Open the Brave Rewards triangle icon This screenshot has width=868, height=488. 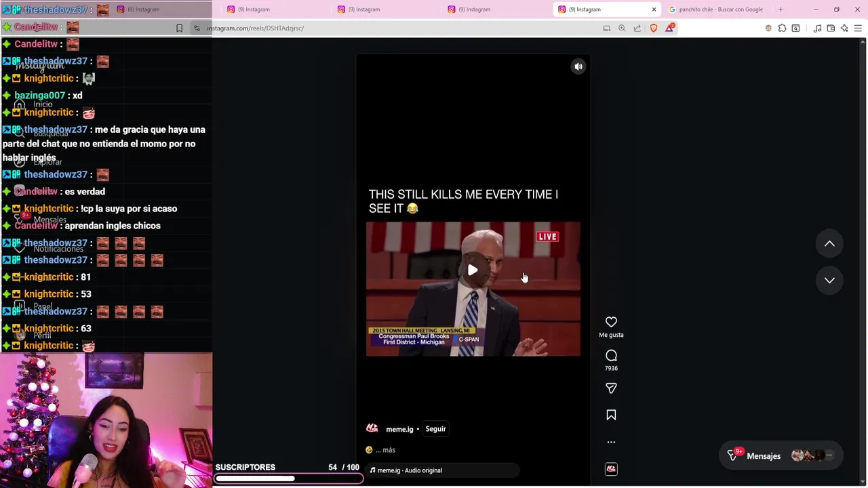pos(670,28)
